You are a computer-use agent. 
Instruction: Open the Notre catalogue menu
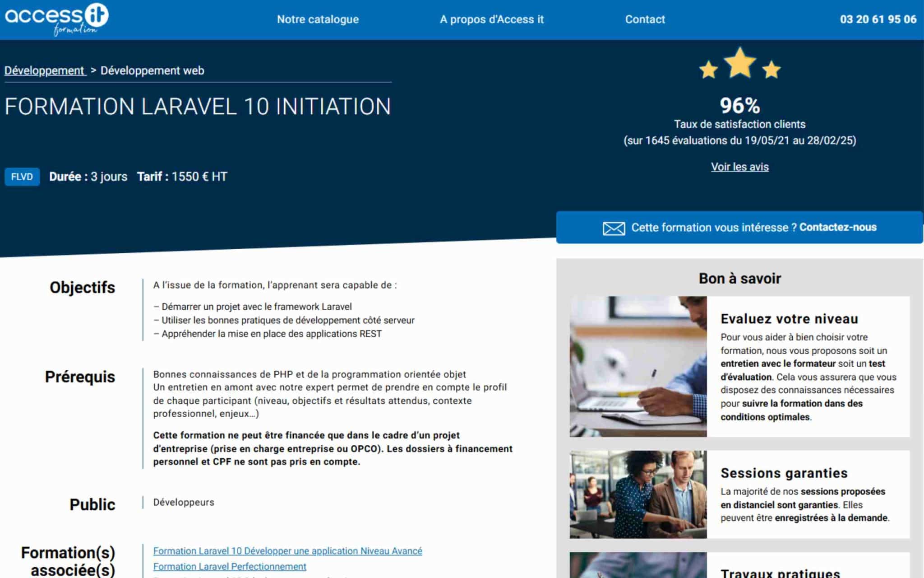pyautogui.click(x=318, y=19)
